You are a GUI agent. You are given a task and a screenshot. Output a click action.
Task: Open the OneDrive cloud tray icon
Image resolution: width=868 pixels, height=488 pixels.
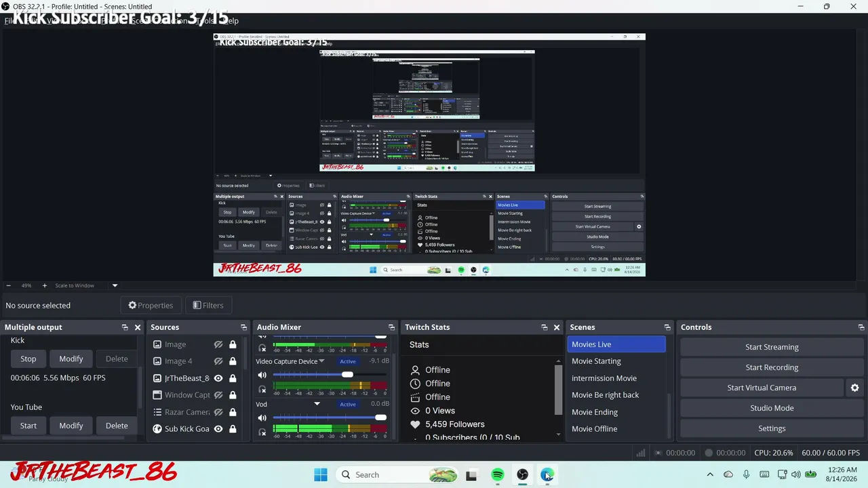[x=728, y=474]
